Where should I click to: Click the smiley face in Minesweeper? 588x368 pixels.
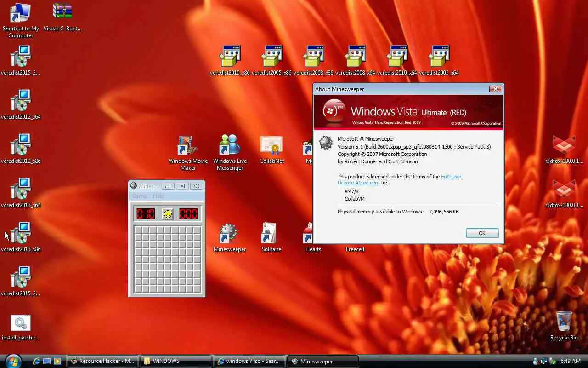coord(168,213)
